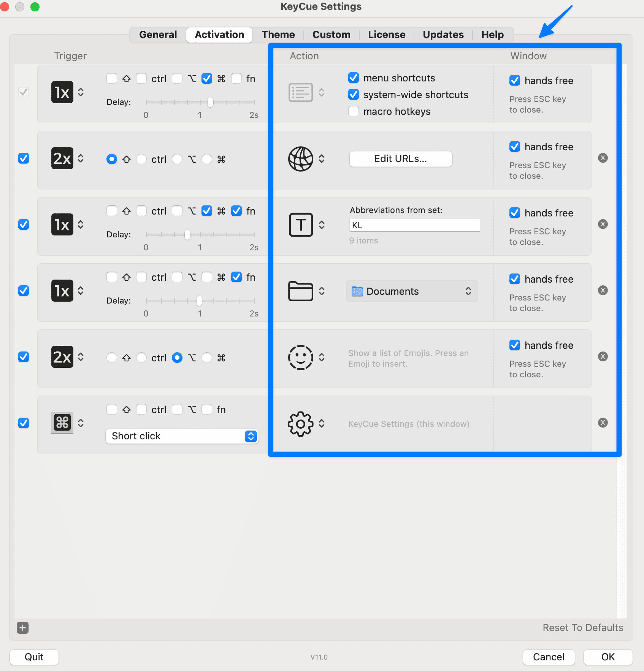
Task: Click Reset To Defaults
Action: coord(583,628)
